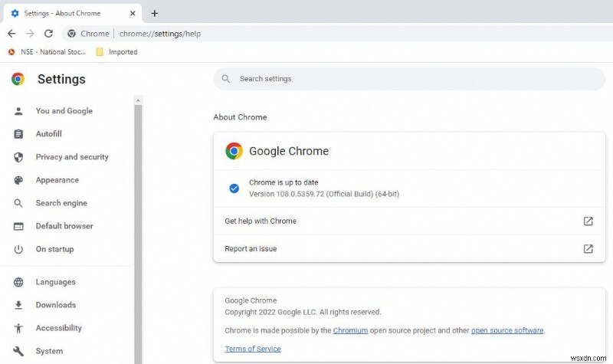Click the browser back arrow
This screenshot has width=613, height=364.
click(11, 34)
